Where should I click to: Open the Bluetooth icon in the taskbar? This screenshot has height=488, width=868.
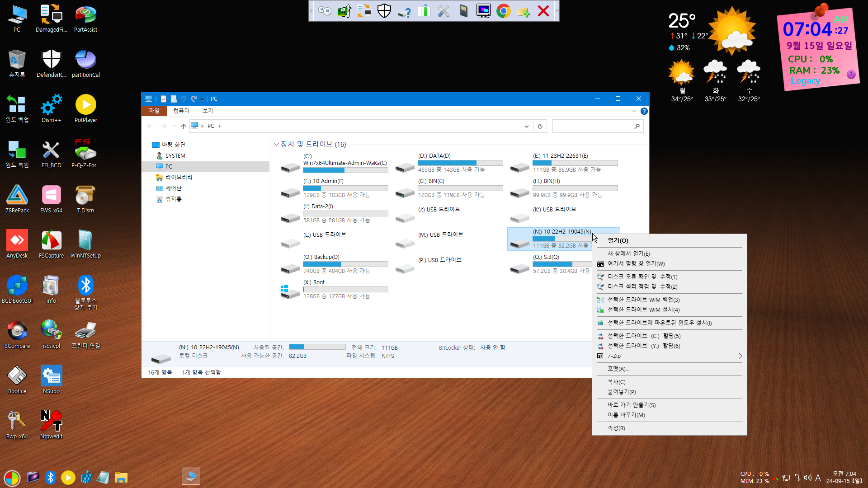pos(51,477)
